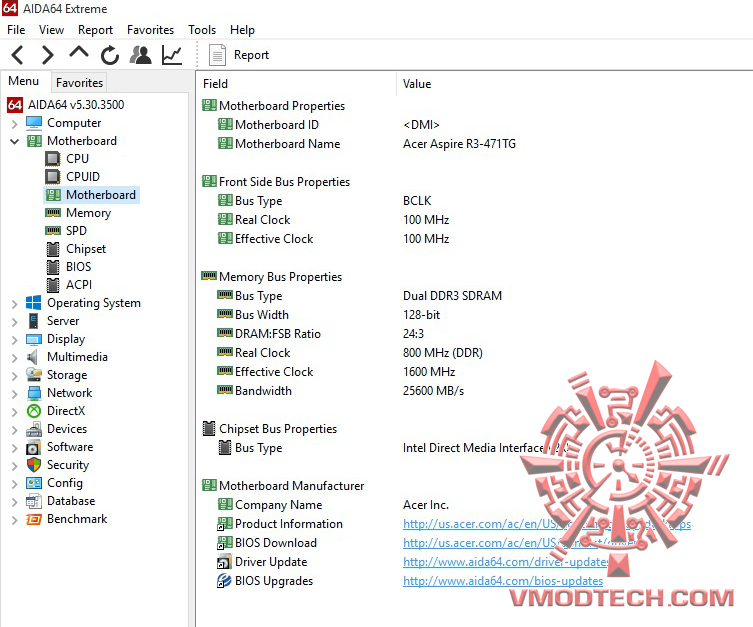The height and width of the screenshot is (627, 753).
Task: Click the Display monitor icon
Action: tap(34, 339)
